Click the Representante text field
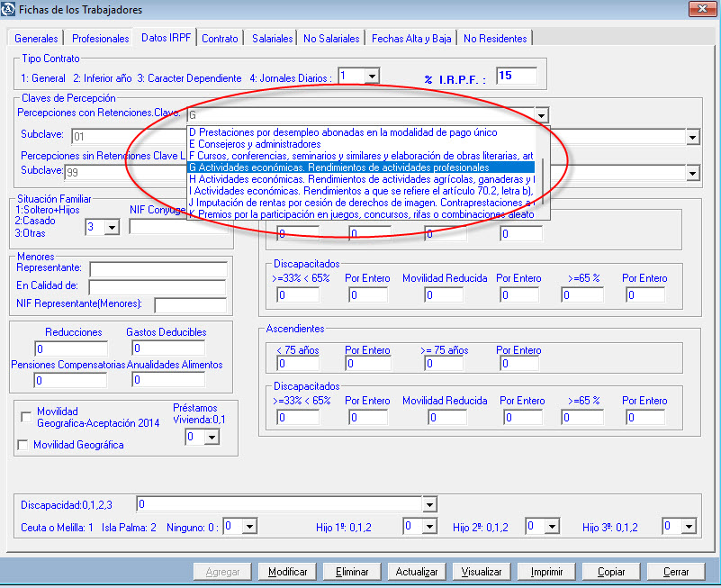This screenshot has width=721, height=588. tap(158, 268)
